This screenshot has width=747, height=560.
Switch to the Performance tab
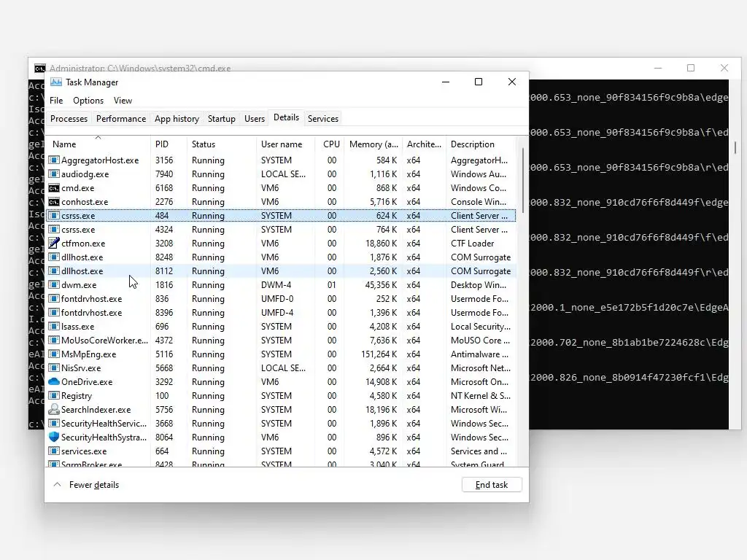click(121, 119)
